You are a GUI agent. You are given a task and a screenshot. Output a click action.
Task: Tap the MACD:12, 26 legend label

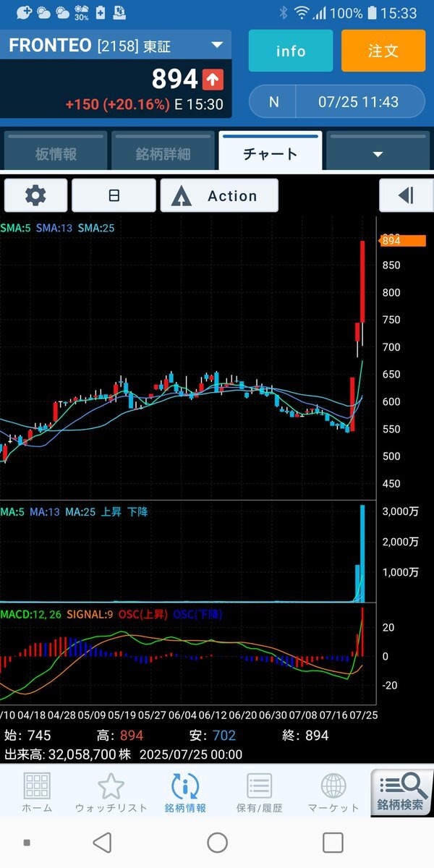pyautogui.click(x=32, y=614)
